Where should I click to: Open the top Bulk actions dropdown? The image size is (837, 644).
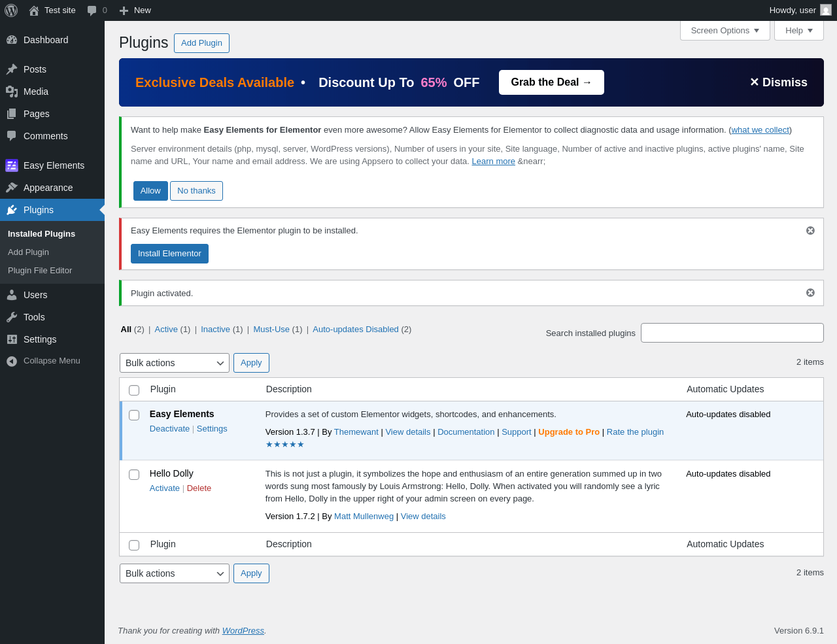tap(175, 363)
